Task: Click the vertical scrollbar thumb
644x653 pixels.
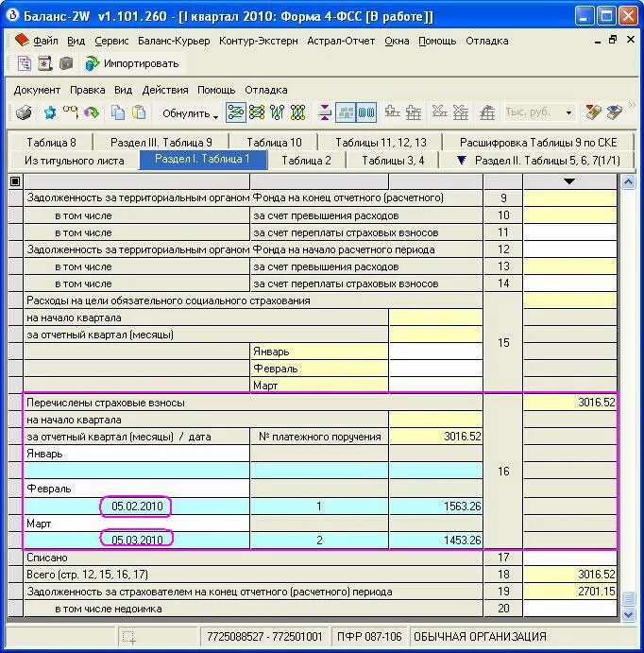Action: click(x=628, y=598)
